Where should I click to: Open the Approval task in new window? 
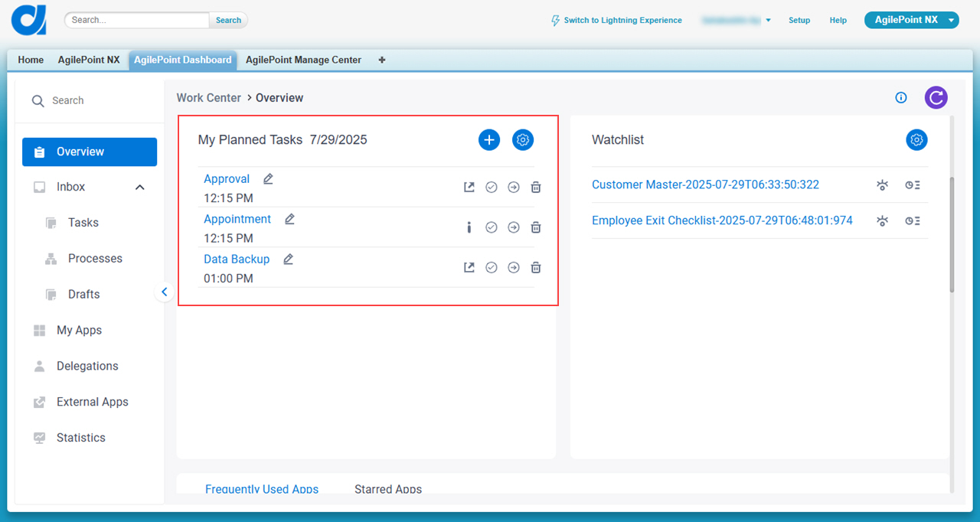pos(469,187)
